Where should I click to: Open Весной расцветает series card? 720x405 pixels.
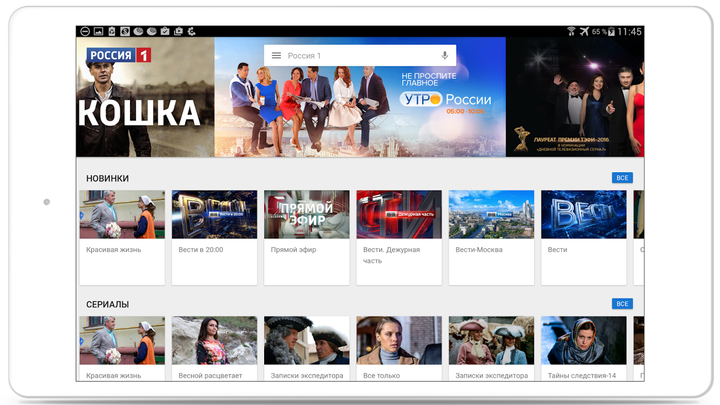pos(214,349)
